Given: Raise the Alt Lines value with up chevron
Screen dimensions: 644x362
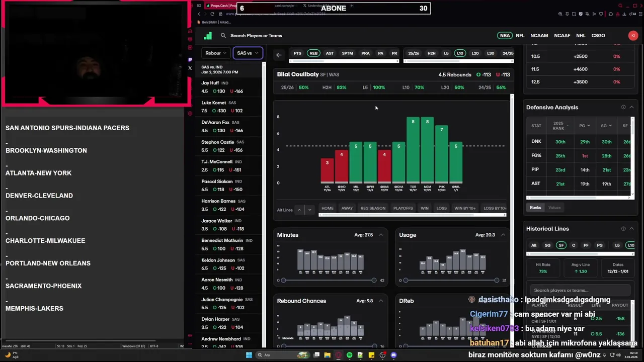Looking at the screenshot, I should coord(299,210).
